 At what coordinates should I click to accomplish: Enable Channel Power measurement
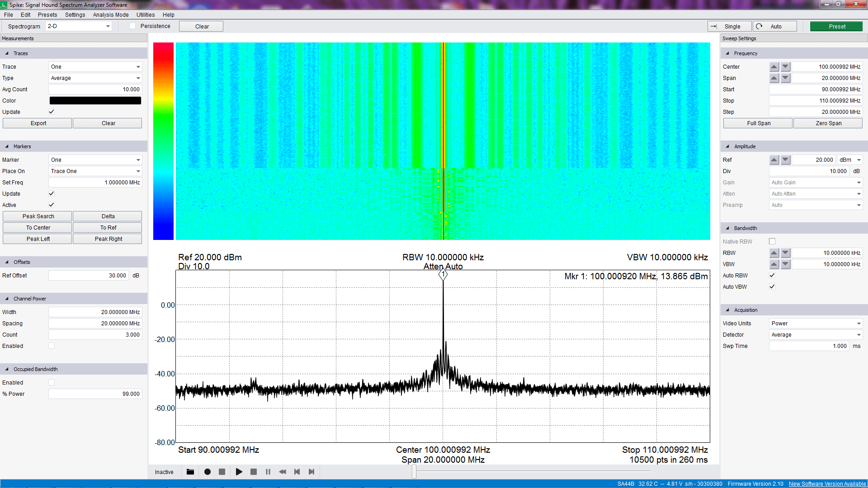[52, 345]
